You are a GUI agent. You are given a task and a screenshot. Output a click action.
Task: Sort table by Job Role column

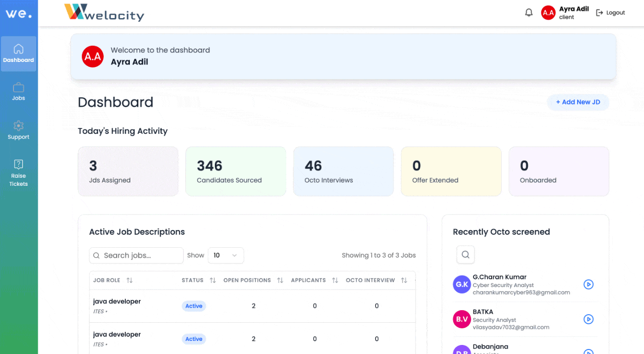pos(129,280)
